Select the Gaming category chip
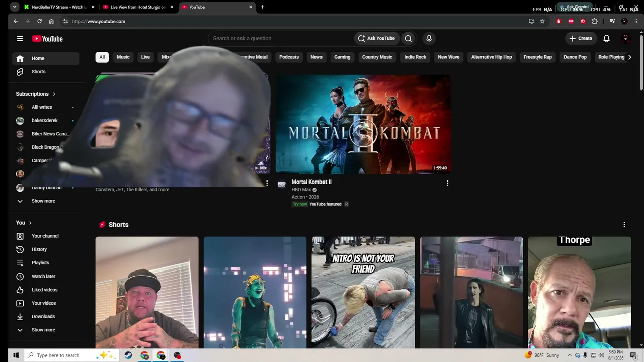The height and width of the screenshot is (362, 644). [342, 57]
